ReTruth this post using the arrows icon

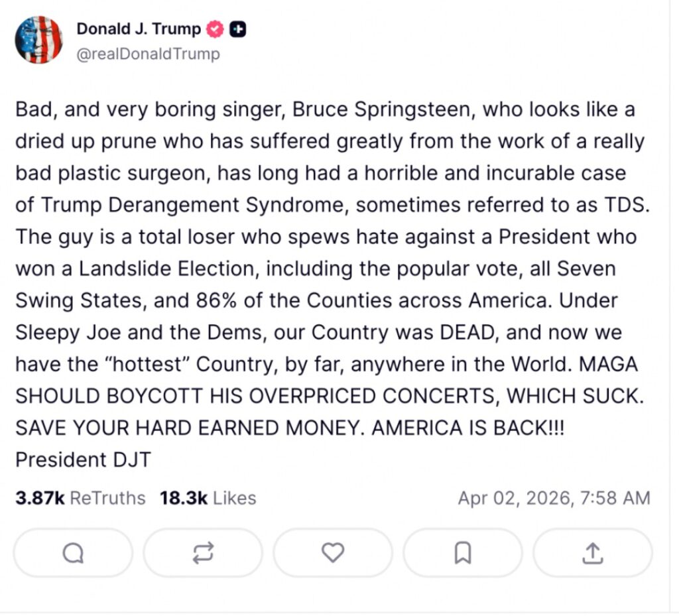point(203,552)
